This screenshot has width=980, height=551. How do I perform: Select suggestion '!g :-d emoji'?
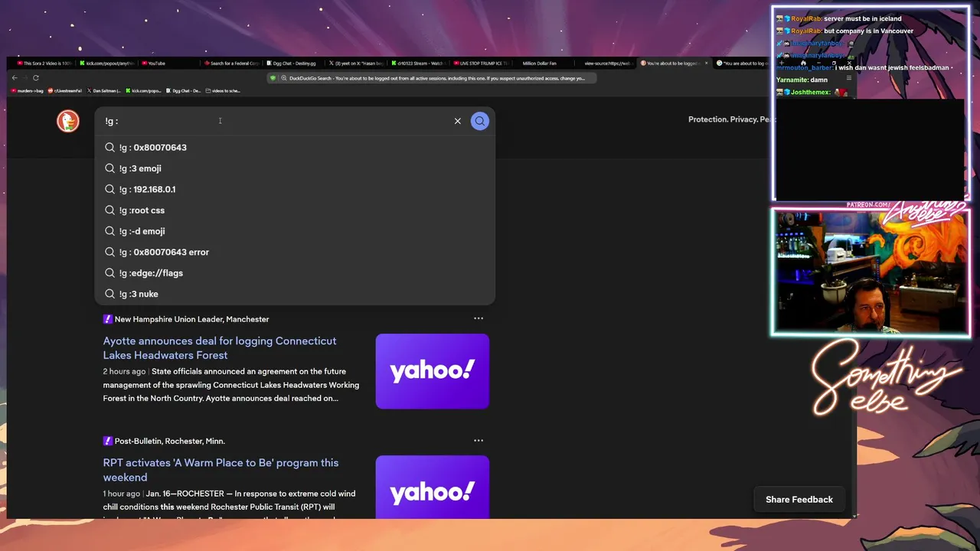295,231
